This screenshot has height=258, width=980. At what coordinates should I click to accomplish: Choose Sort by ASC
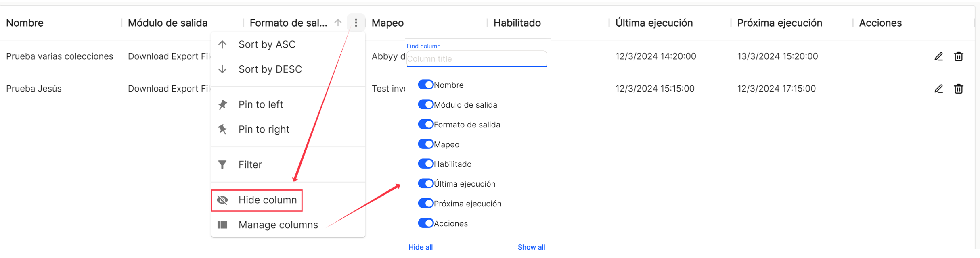(288, 44)
